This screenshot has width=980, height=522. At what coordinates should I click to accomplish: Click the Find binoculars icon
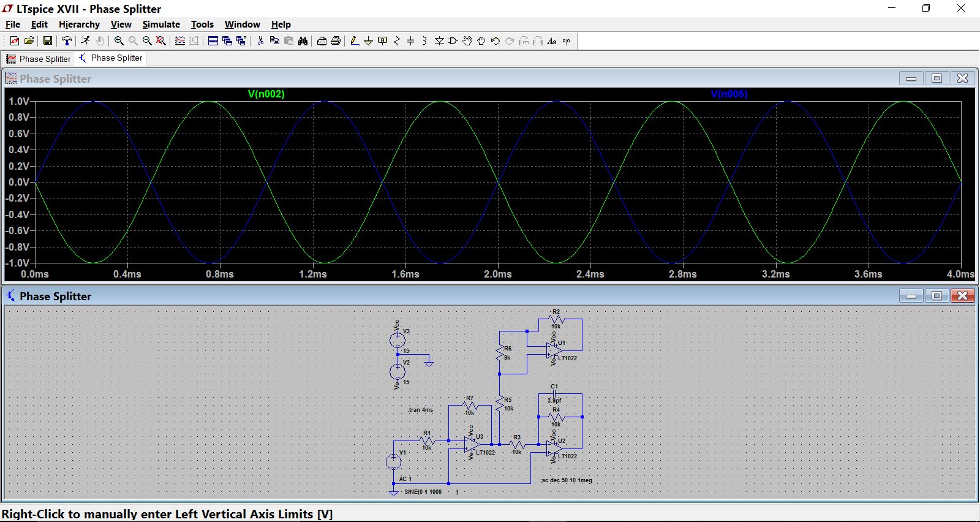pos(303,41)
